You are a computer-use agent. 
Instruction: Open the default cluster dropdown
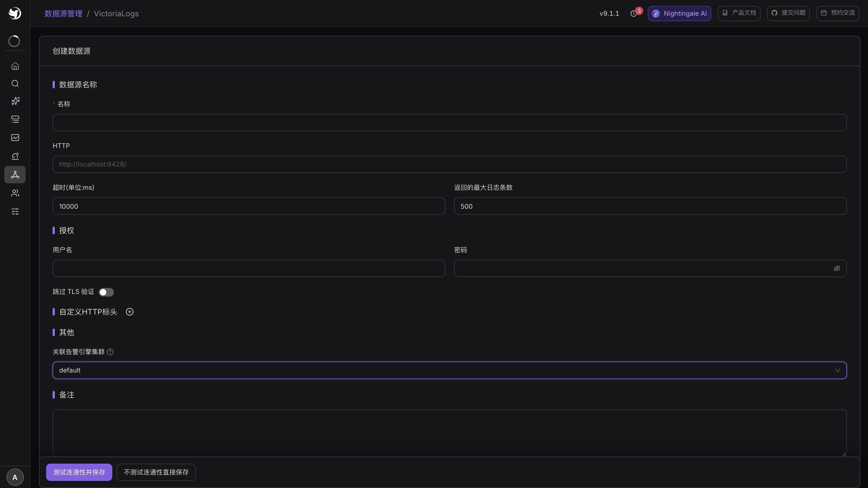(x=449, y=370)
